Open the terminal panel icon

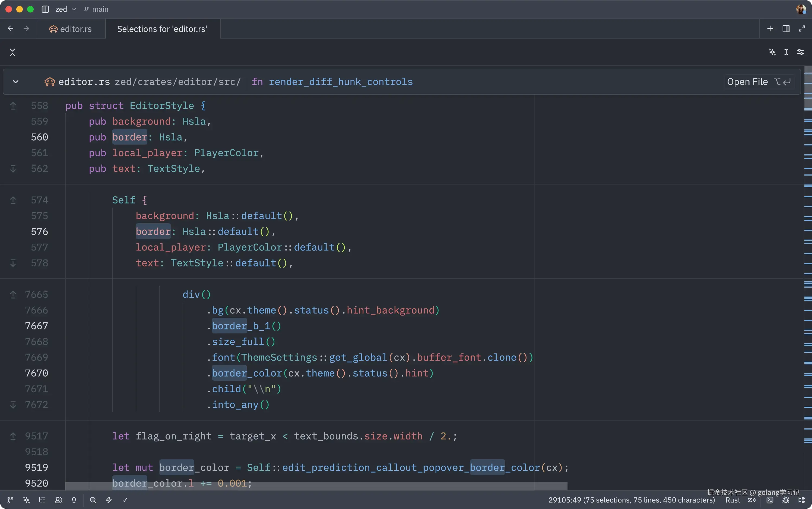coord(770,500)
